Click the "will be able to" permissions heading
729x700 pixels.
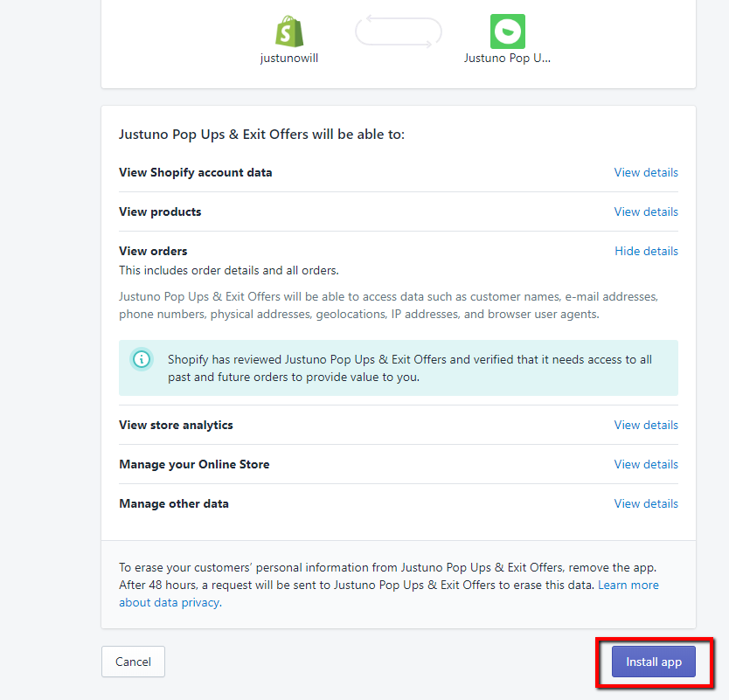coord(261,135)
